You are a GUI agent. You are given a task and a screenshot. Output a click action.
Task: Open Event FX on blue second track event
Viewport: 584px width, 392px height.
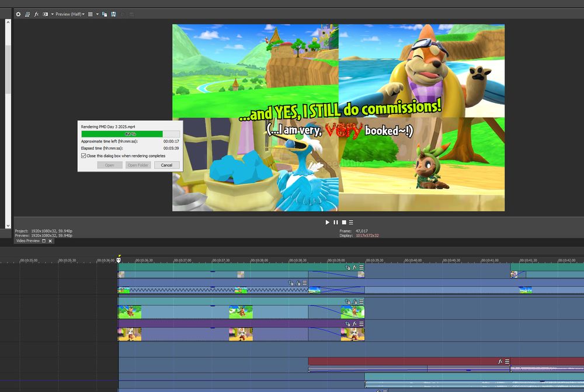(x=298, y=283)
